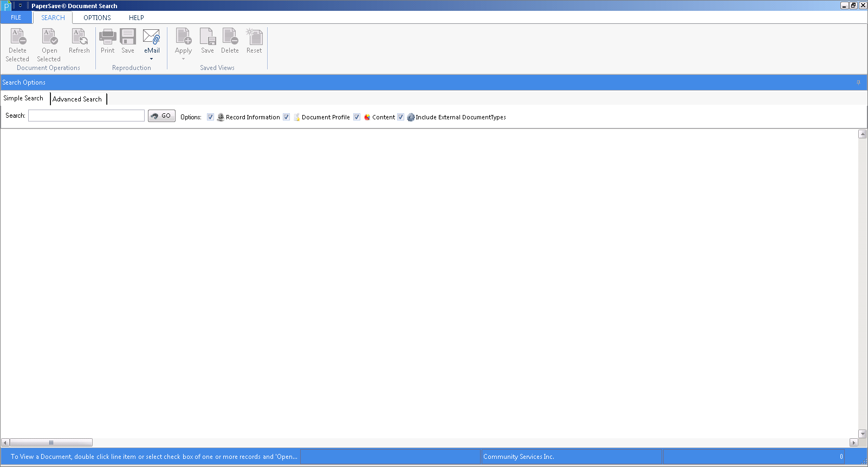Toggle the Content checkbox
This screenshot has width=868, height=467.
point(357,117)
